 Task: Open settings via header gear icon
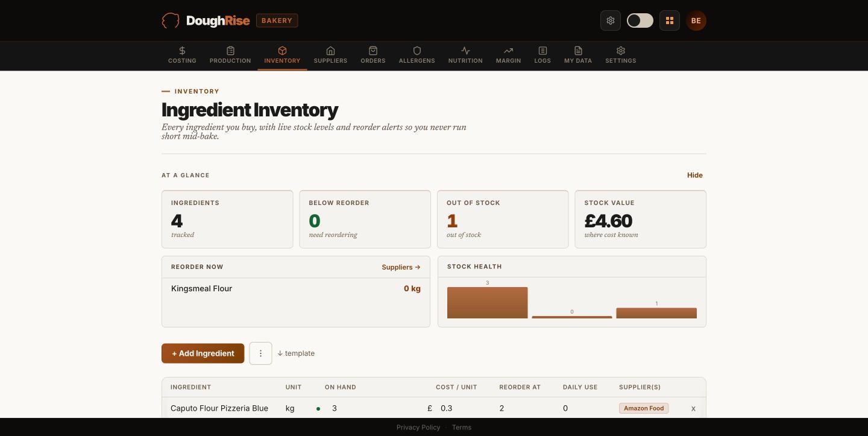pos(611,21)
